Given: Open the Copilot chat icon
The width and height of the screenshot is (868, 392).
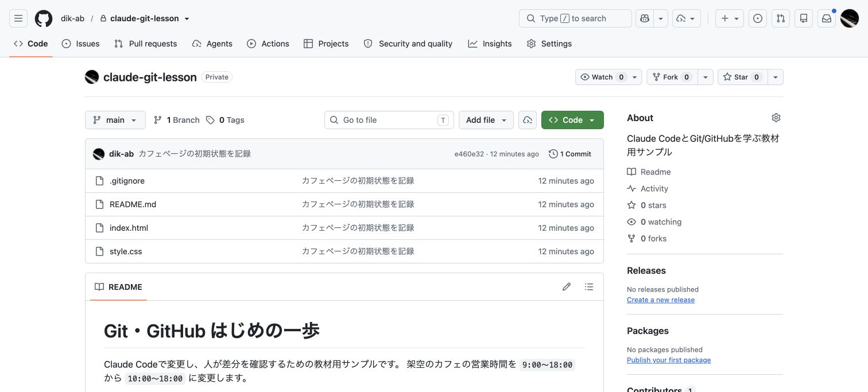Looking at the screenshot, I should (645, 18).
